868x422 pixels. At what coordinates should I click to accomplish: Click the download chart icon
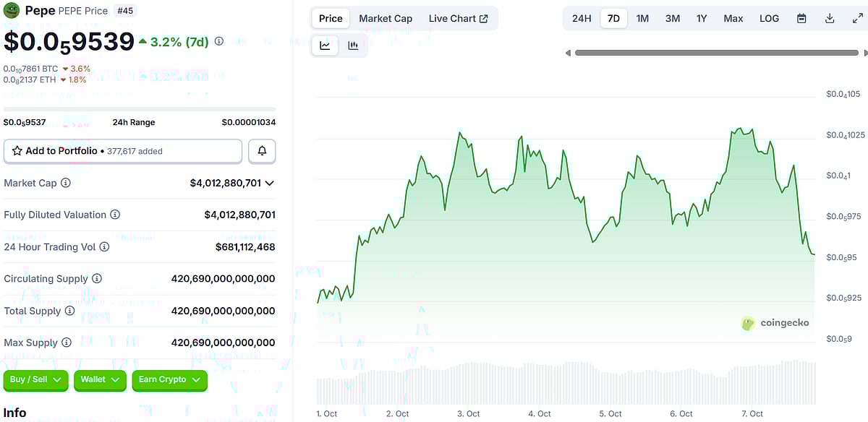pyautogui.click(x=830, y=17)
